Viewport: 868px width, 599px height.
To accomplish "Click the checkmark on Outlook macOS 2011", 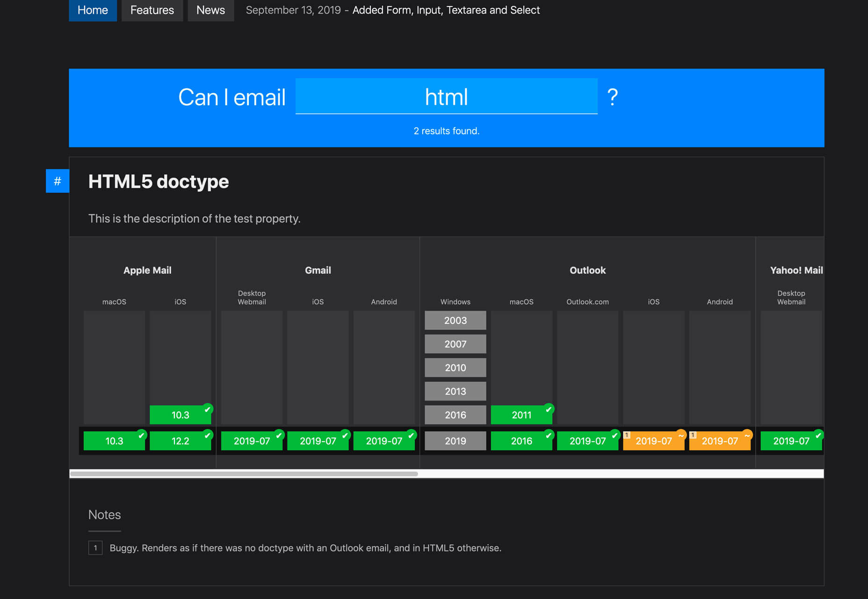I will tap(549, 409).
